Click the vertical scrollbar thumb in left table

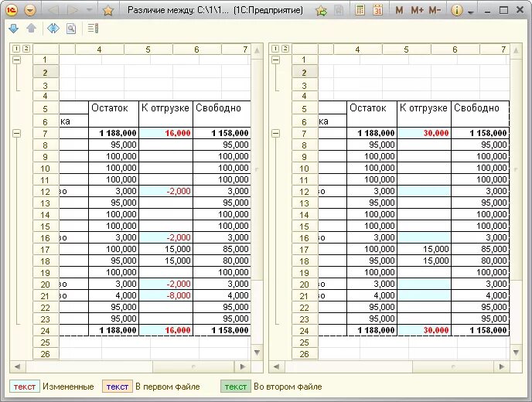coord(257,169)
